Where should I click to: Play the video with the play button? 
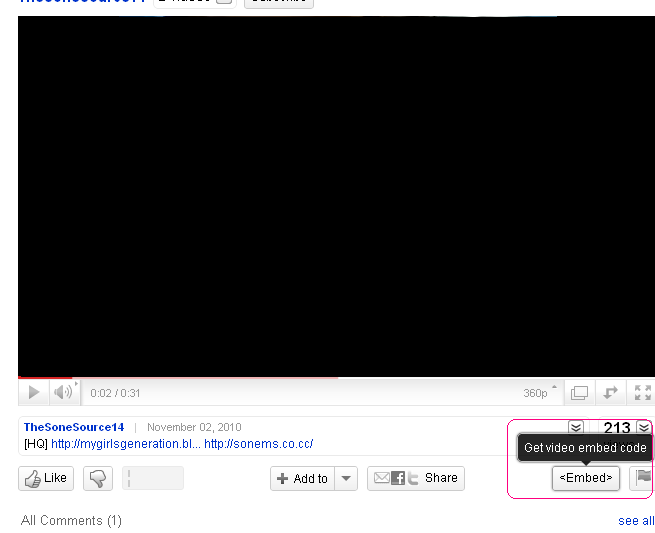34,393
